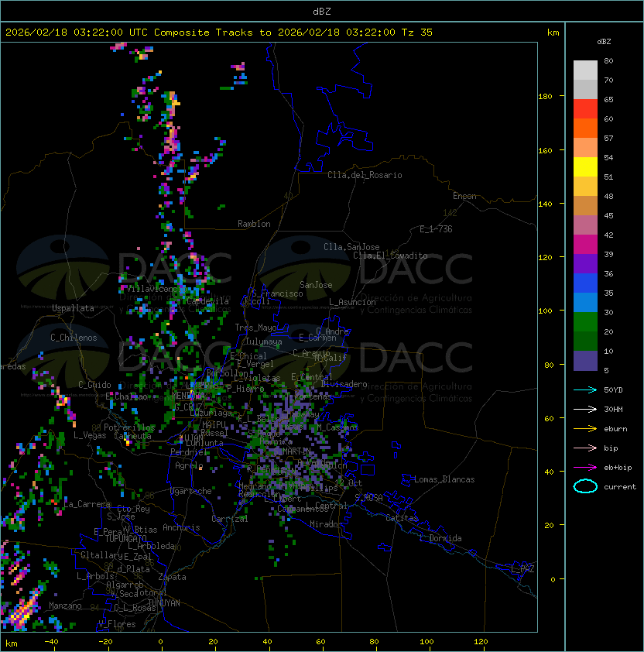The width and height of the screenshot is (644, 652).
Task: Click the 'Catitas' map label
Action: [402, 518]
